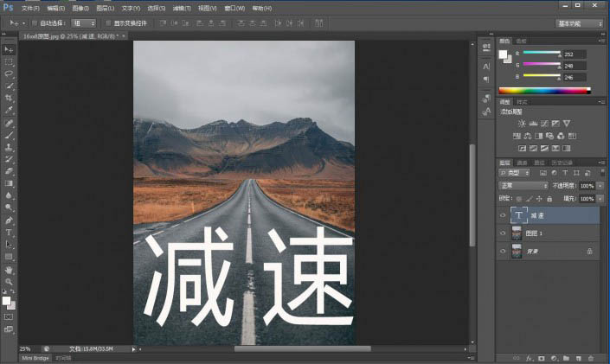Select the Blur tool
Screen dimensions: 610x364
(x=9, y=195)
